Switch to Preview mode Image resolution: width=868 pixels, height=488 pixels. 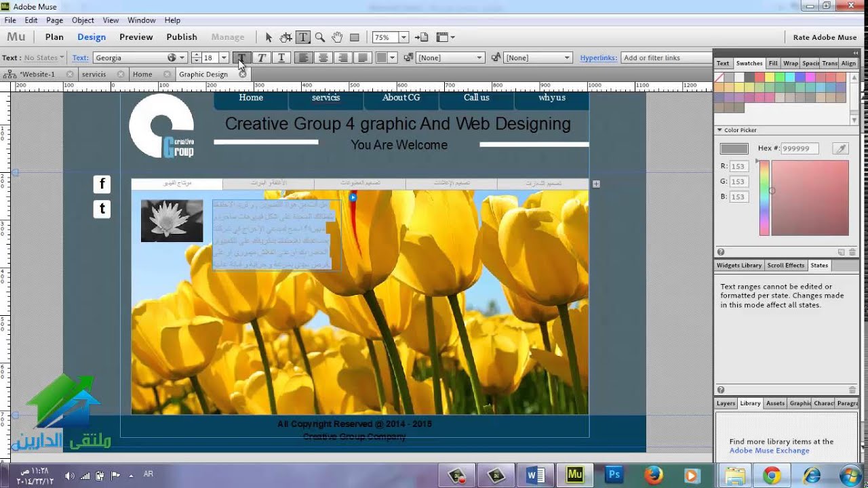[136, 37]
